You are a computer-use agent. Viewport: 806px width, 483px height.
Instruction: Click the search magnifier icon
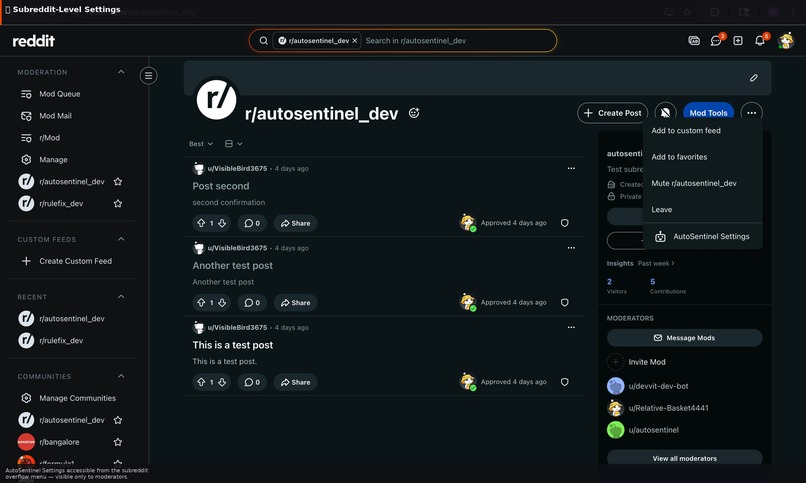coord(263,41)
